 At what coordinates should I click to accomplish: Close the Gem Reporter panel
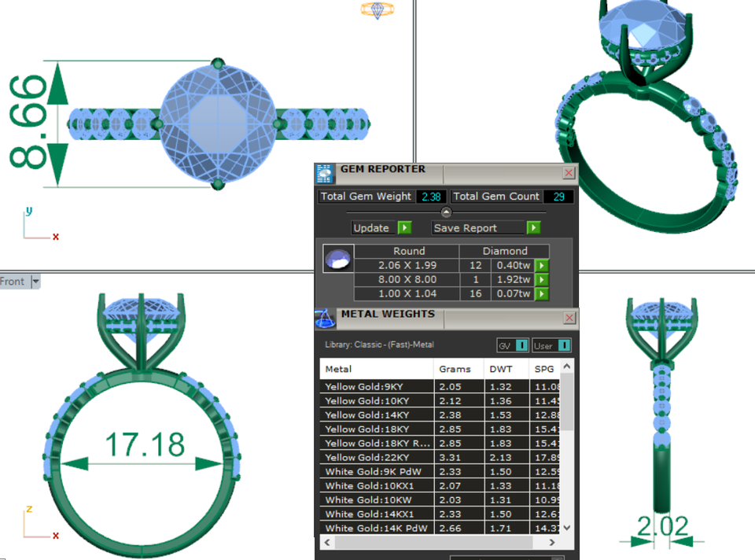click(x=569, y=172)
